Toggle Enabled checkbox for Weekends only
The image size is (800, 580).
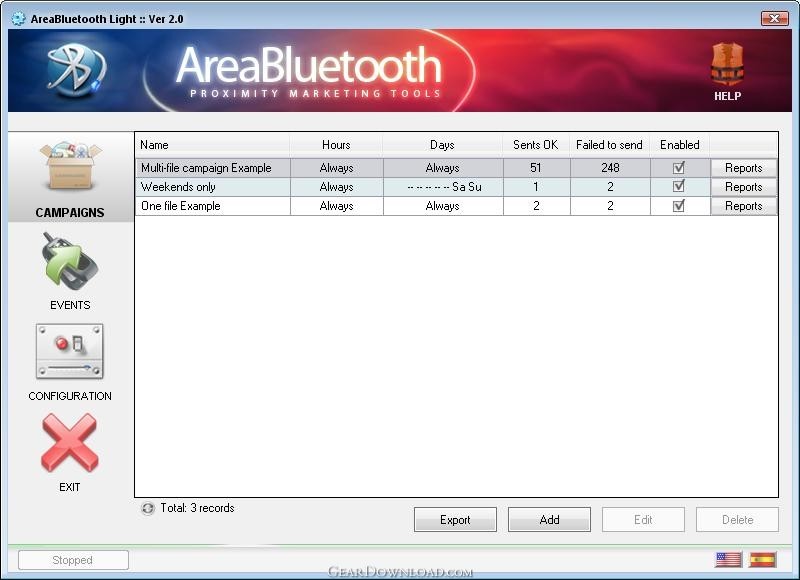click(x=679, y=187)
